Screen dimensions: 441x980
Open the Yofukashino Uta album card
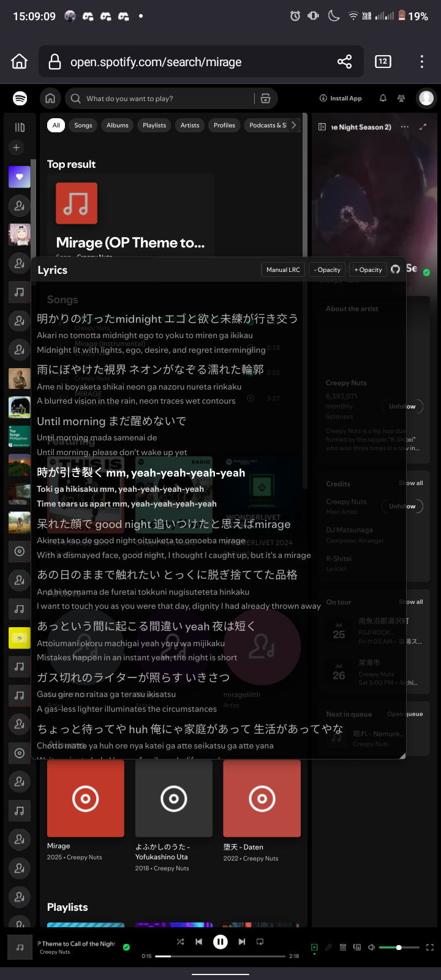(174, 816)
